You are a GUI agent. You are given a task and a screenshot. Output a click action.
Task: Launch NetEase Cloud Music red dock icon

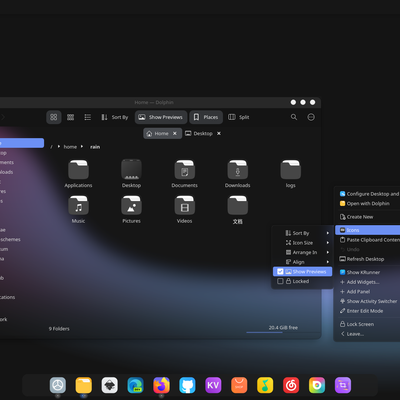(291, 385)
